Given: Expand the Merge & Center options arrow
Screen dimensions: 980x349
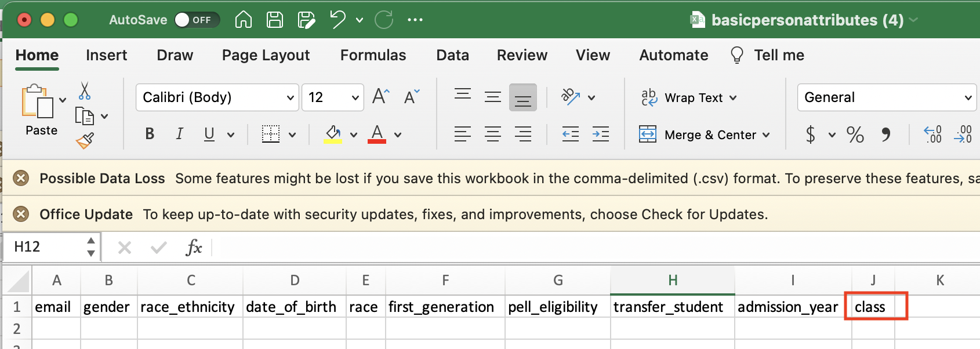Looking at the screenshot, I should tap(766, 135).
